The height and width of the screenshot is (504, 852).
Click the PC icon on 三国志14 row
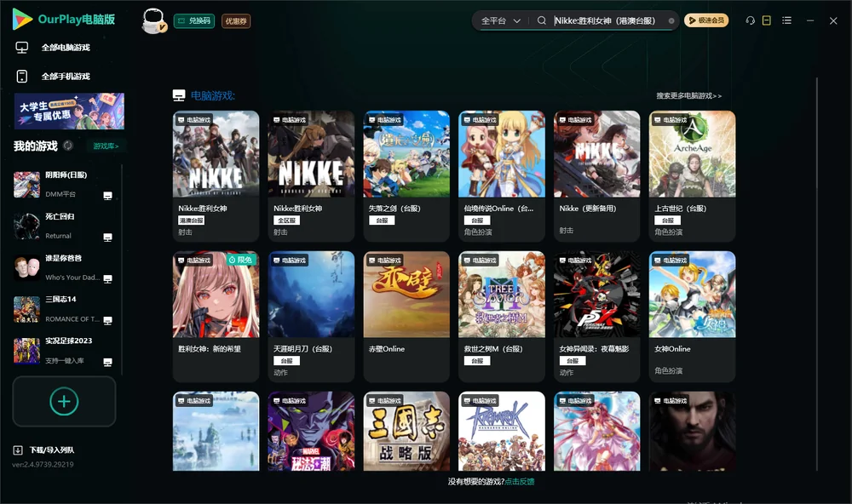coord(107,320)
